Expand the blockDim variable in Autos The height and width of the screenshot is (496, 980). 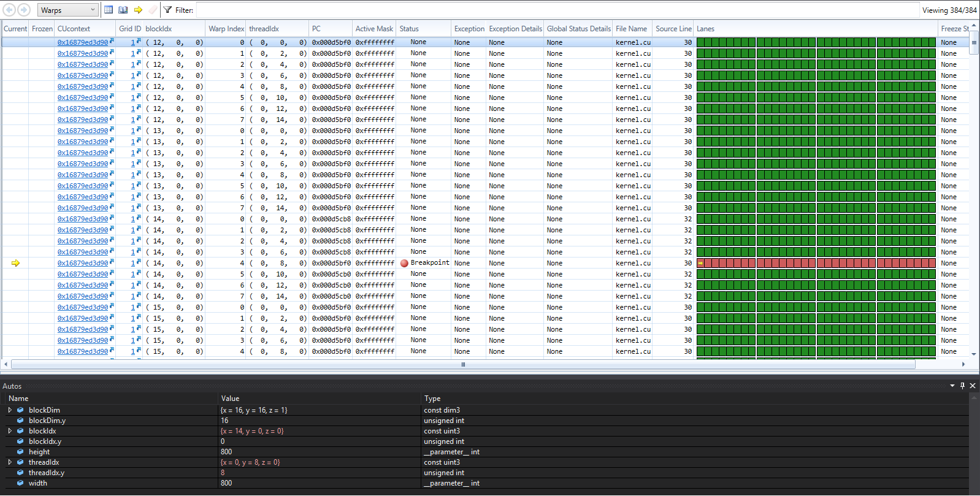pos(10,410)
